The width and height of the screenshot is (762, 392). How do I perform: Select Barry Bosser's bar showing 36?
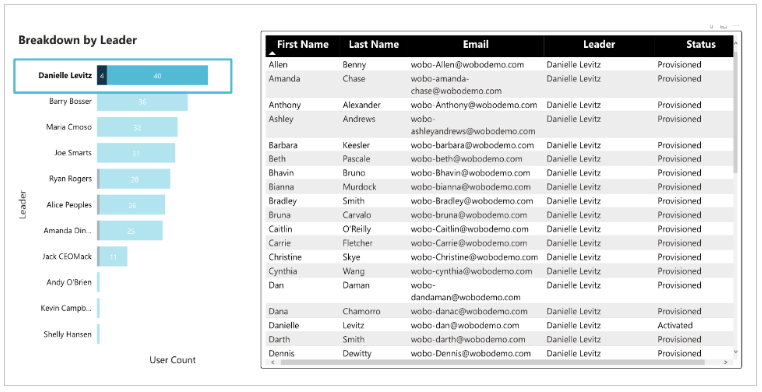pos(142,102)
